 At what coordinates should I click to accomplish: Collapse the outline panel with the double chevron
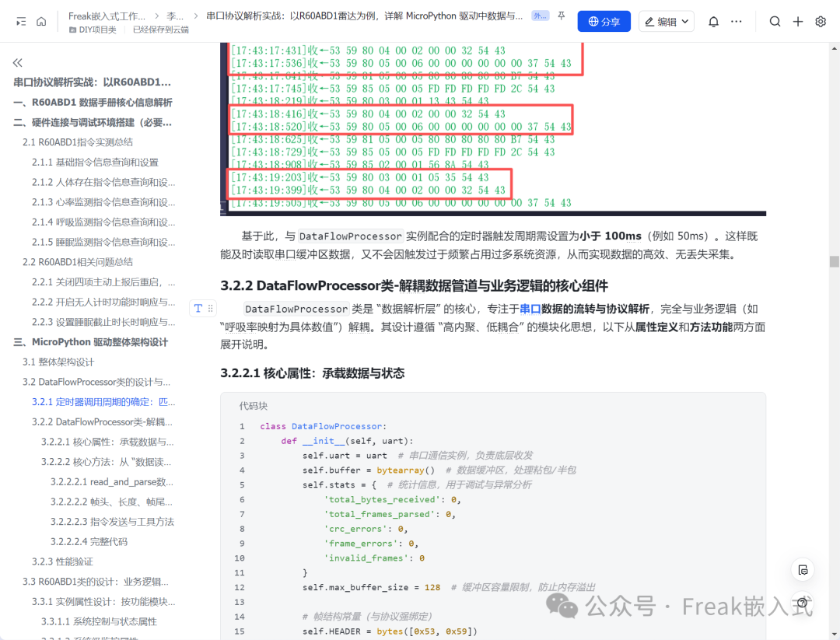click(x=18, y=63)
